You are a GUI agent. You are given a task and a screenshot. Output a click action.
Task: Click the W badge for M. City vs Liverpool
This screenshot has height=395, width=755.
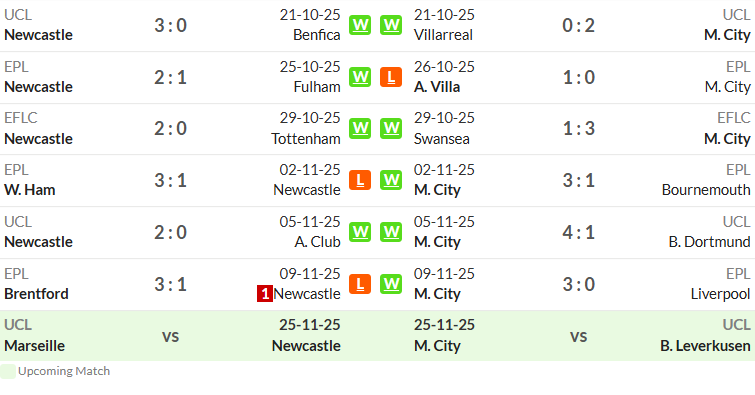391,284
